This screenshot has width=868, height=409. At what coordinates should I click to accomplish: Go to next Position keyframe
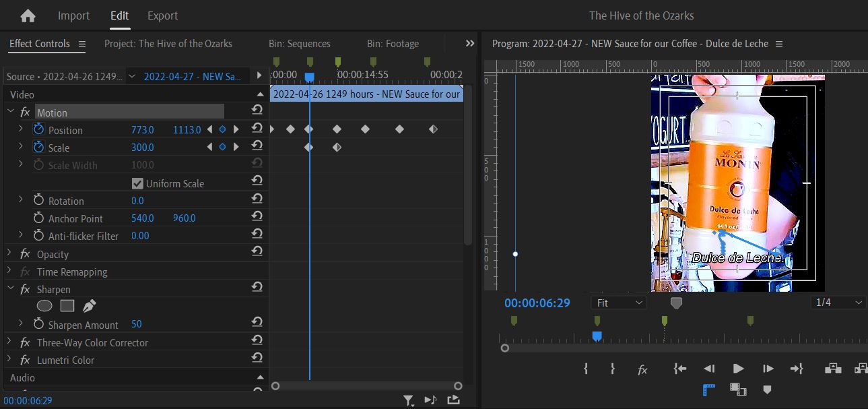click(236, 129)
